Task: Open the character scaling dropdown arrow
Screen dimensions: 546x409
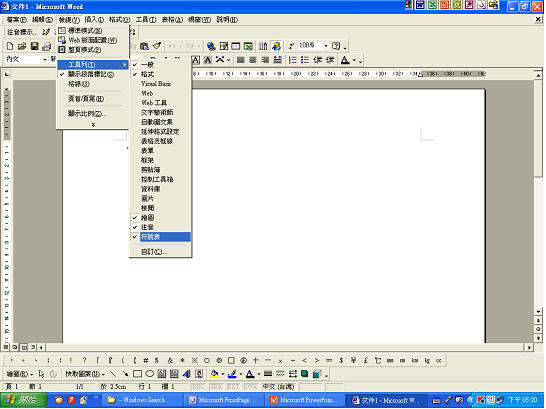Action: (x=228, y=60)
